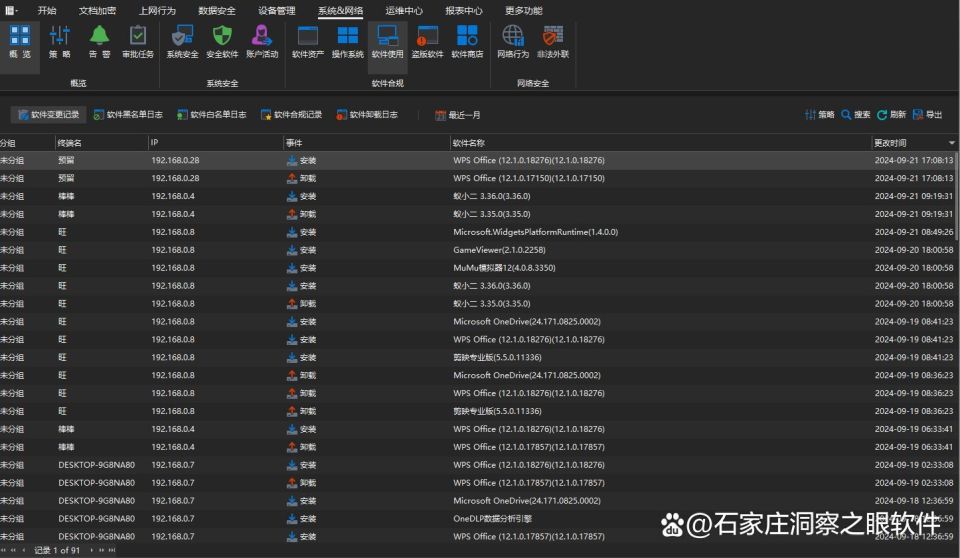This screenshot has height=558, width=960.
Task: Select the cell Microsoft.WidgetsPlatformRuntime(1.4.0.0)
Action: point(536,232)
